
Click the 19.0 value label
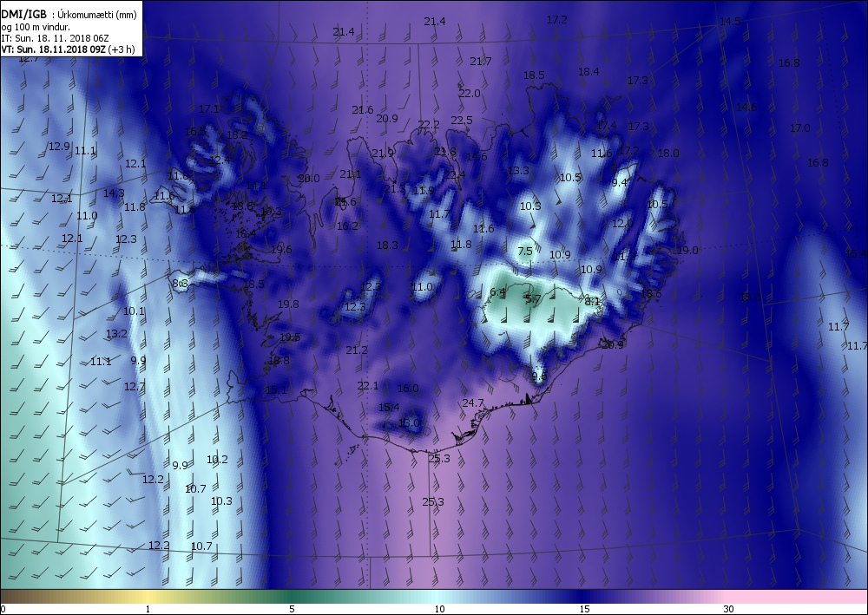(x=687, y=251)
